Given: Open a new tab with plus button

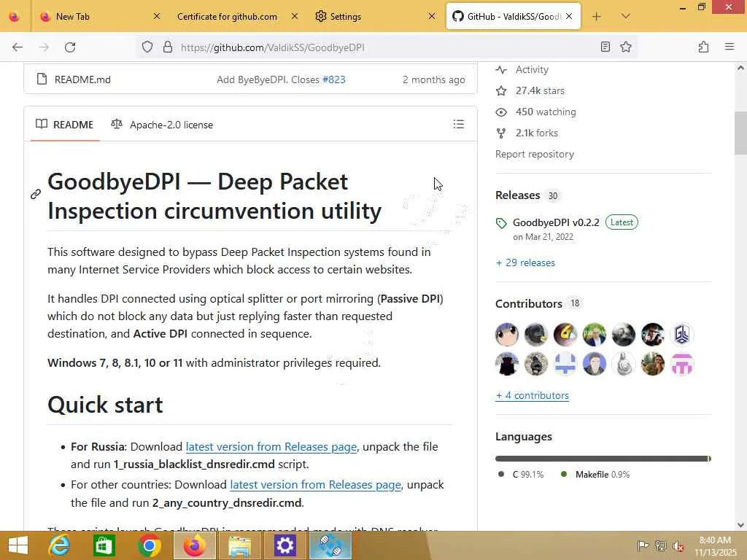Looking at the screenshot, I should [597, 17].
